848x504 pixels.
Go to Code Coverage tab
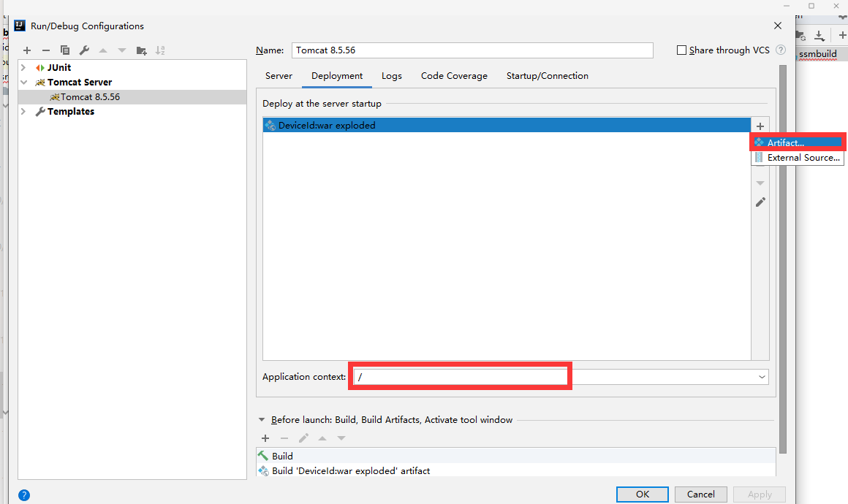454,76
